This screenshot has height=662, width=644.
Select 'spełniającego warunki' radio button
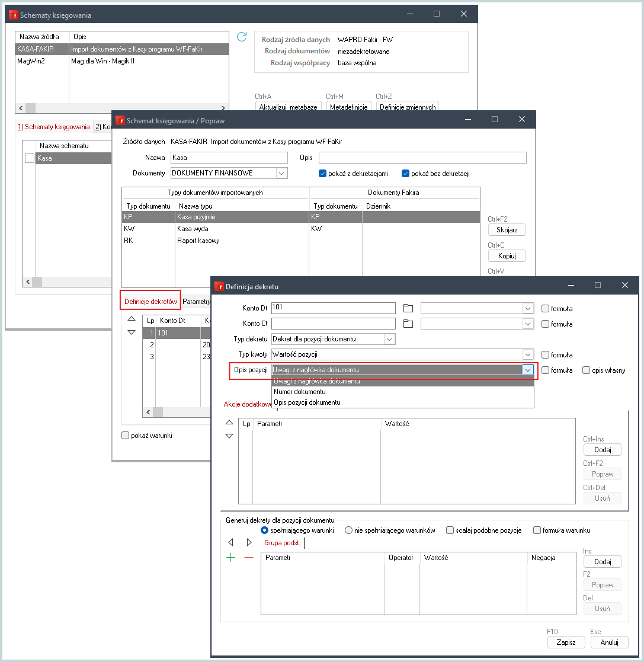point(265,530)
